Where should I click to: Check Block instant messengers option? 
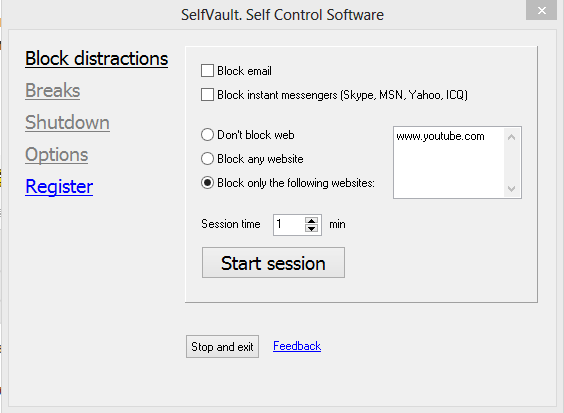[x=207, y=95]
